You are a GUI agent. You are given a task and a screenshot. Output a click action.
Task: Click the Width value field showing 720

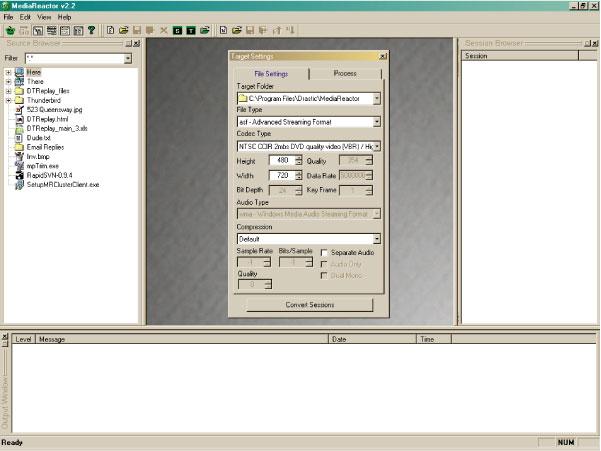tap(282, 175)
